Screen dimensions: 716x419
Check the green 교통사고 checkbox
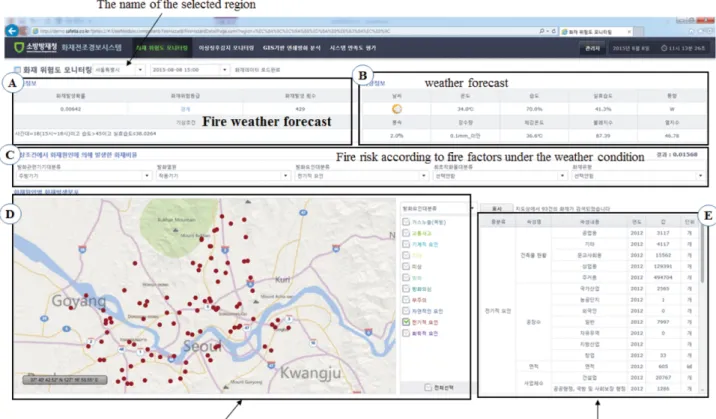point(406,233)
